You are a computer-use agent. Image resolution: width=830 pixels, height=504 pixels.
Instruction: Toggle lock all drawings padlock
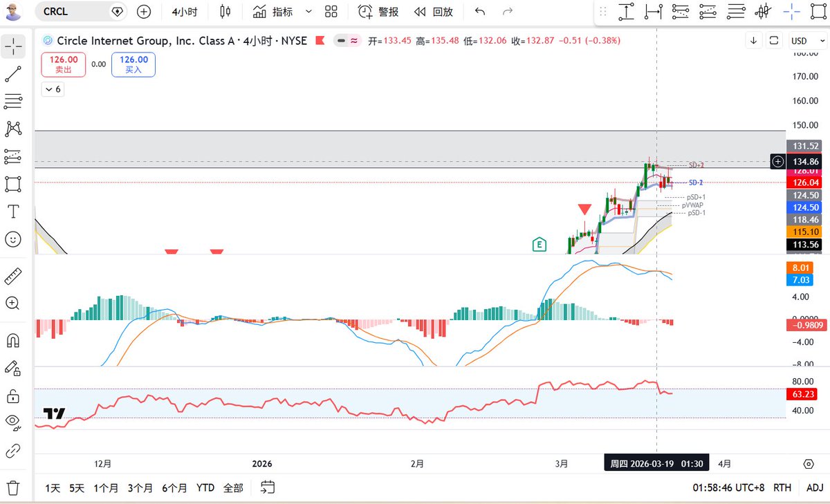pos(12,395)
